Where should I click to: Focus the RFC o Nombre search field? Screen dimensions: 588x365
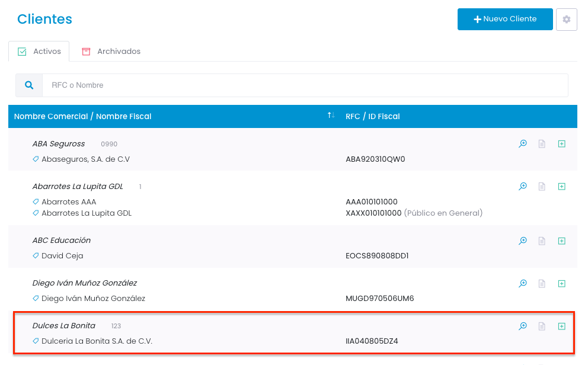(305, 85)
